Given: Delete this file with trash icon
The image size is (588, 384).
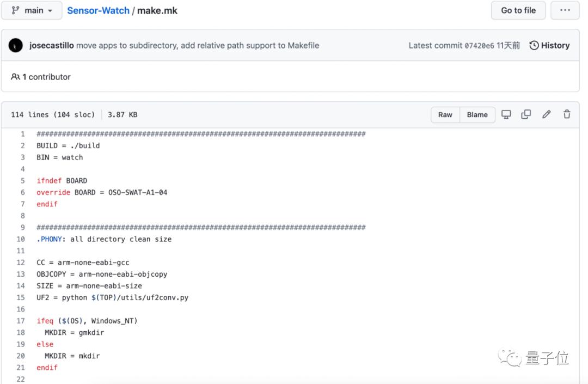Looking at the screenshot, I should tap(567, 114).
